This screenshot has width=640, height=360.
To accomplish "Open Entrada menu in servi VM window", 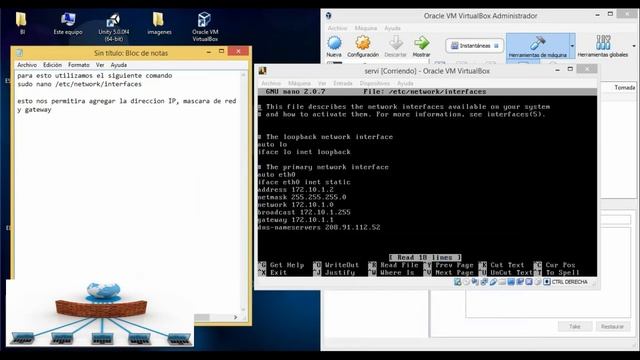I will click(342, 83).
